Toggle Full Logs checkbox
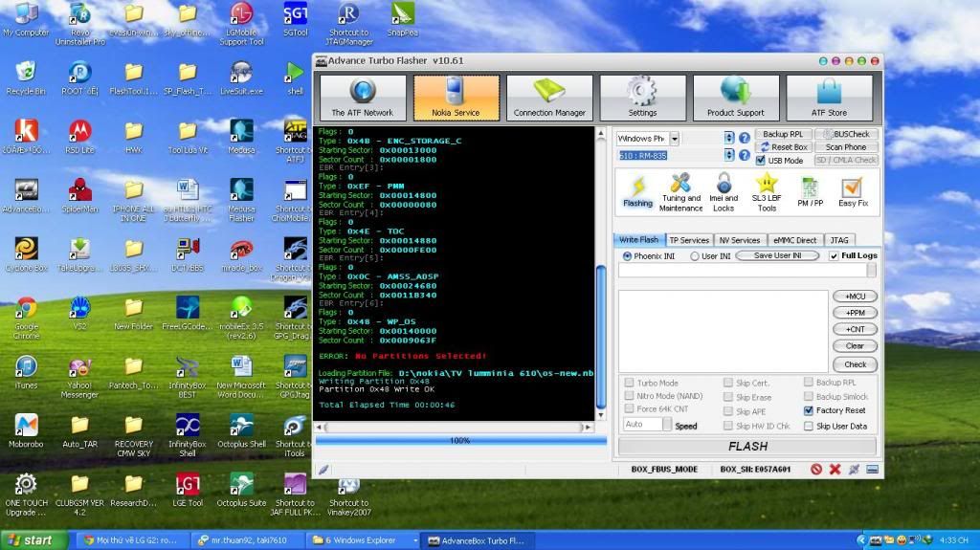 click(x=834, y=255)
